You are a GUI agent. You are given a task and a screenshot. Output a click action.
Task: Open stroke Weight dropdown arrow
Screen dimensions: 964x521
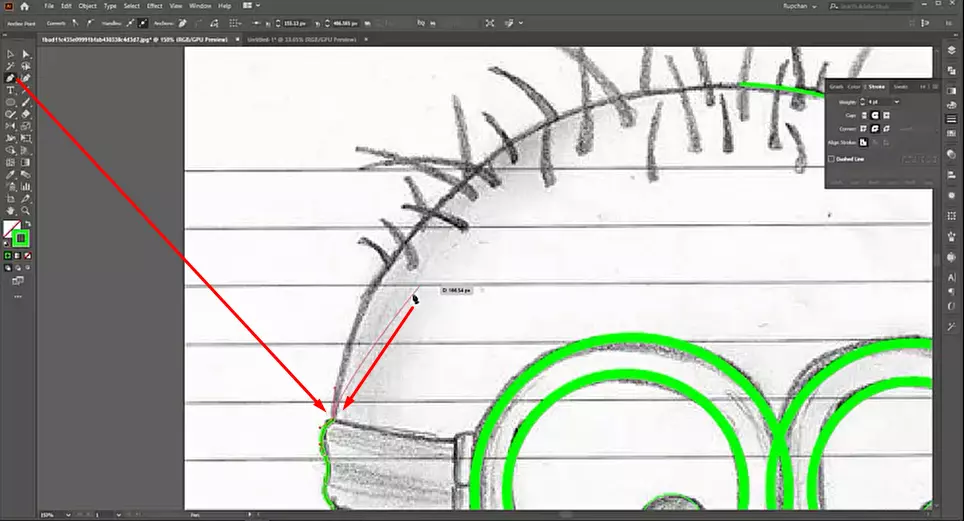click(897, 101)
